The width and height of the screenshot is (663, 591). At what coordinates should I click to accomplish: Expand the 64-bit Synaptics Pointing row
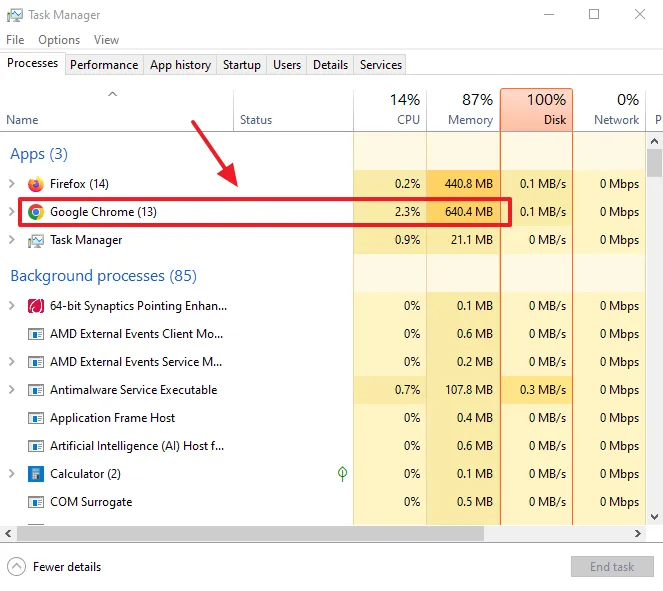tap(12, 305)
